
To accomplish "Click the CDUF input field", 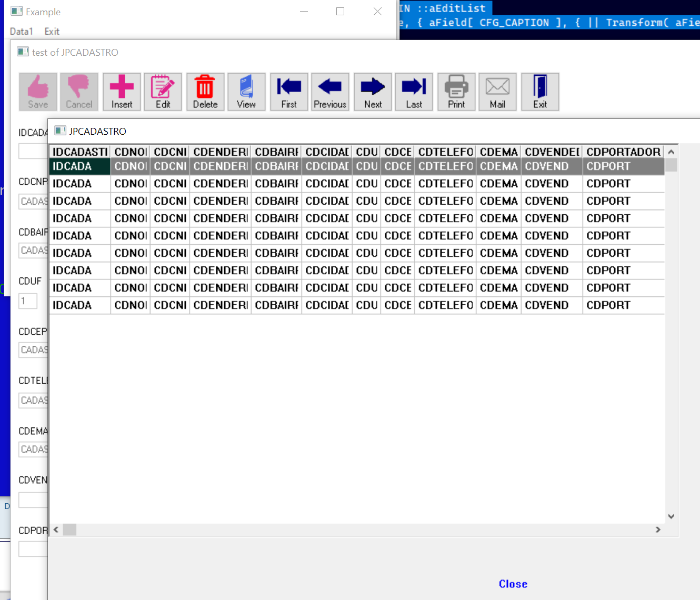I will click(x=28, y=301).
